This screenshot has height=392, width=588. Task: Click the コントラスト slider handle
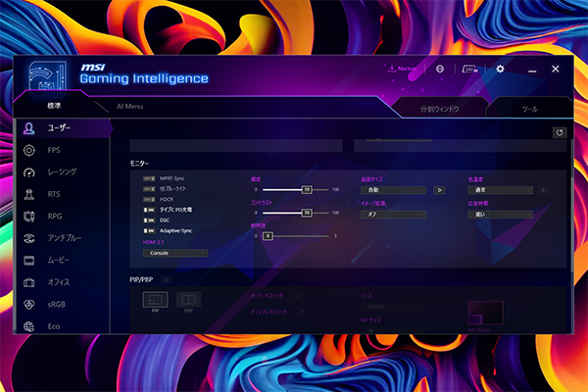(307, 213)
